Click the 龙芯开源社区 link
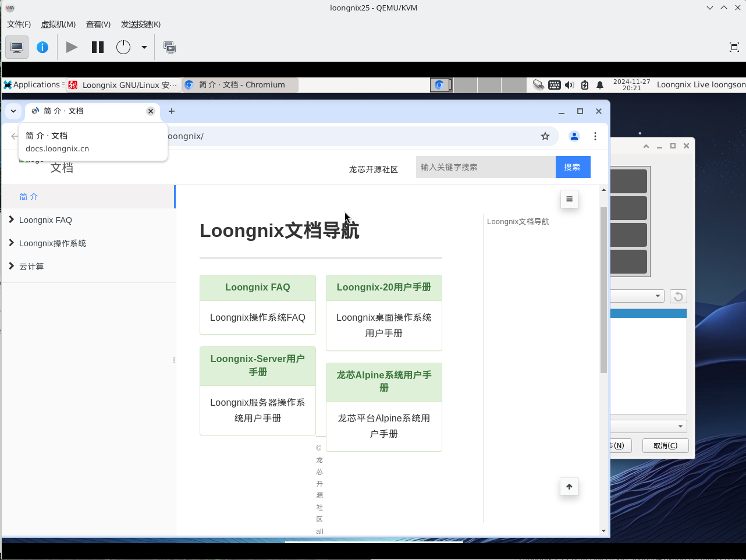This screenshot has width=746, height=560. [x=374, y=169]
